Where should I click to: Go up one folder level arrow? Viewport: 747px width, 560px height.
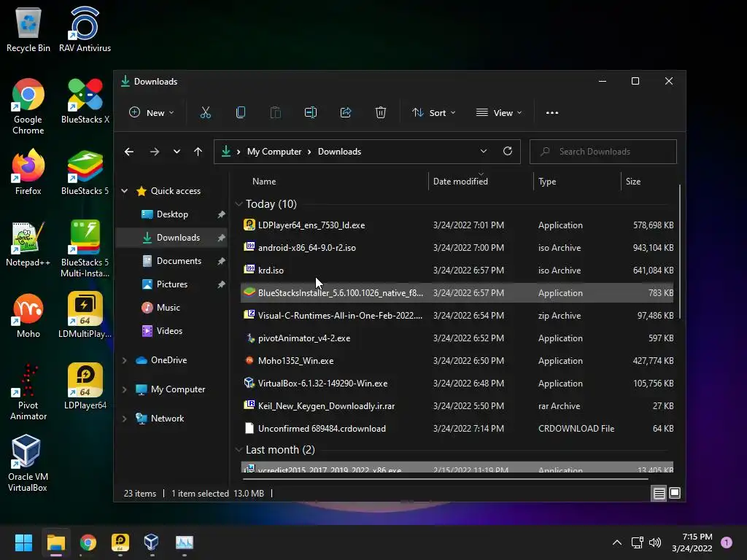click(198, 152)
